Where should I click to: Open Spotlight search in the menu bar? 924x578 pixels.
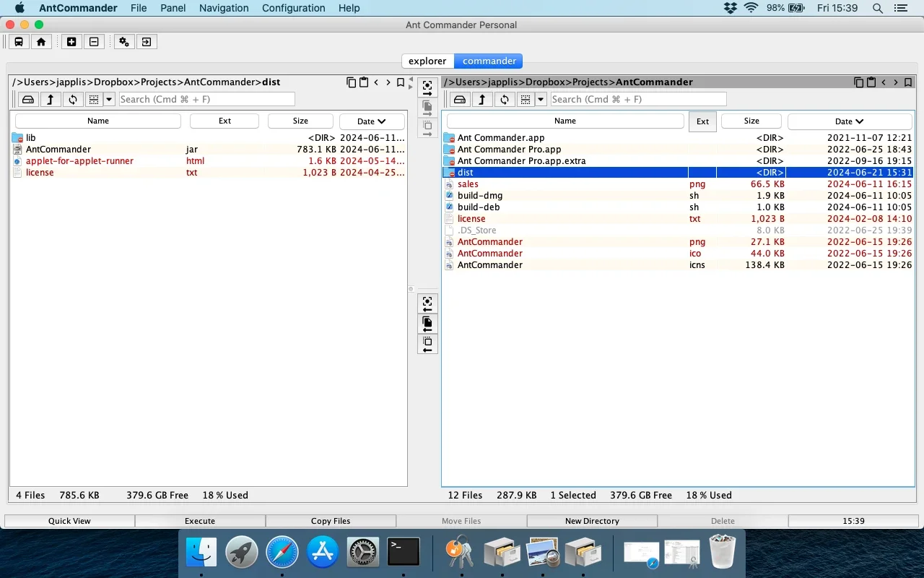[x=877, y=8]
